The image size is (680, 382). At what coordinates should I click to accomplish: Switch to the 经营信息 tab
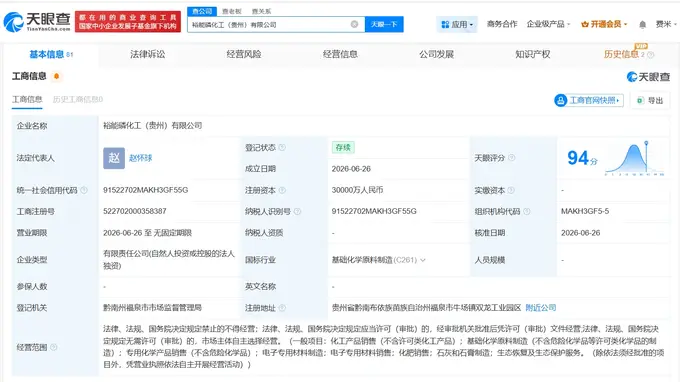(340, 54)
